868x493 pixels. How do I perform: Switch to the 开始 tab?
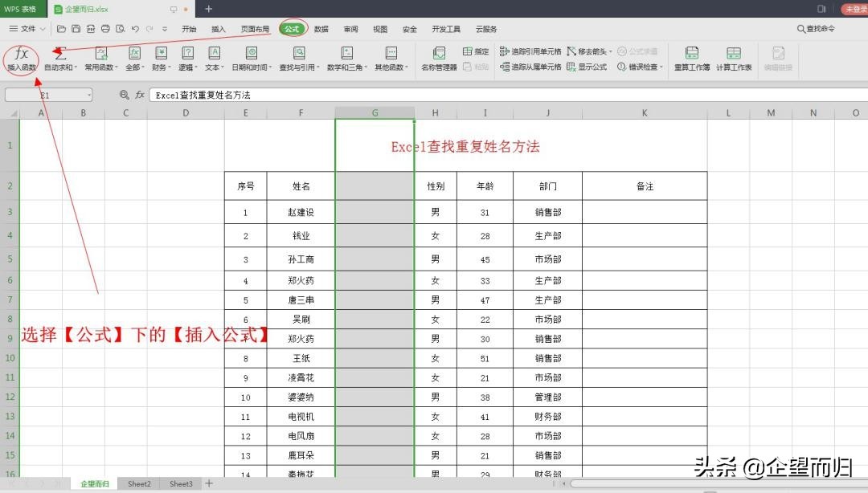coord(189,29)
